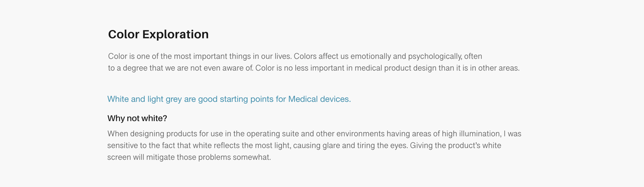Click the blue "White and light grey" sentence

[x=229, y=99]
